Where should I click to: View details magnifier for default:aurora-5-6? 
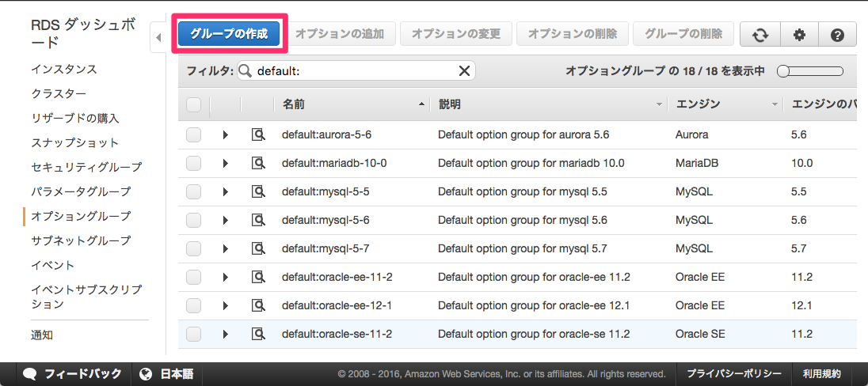(258, 134)
